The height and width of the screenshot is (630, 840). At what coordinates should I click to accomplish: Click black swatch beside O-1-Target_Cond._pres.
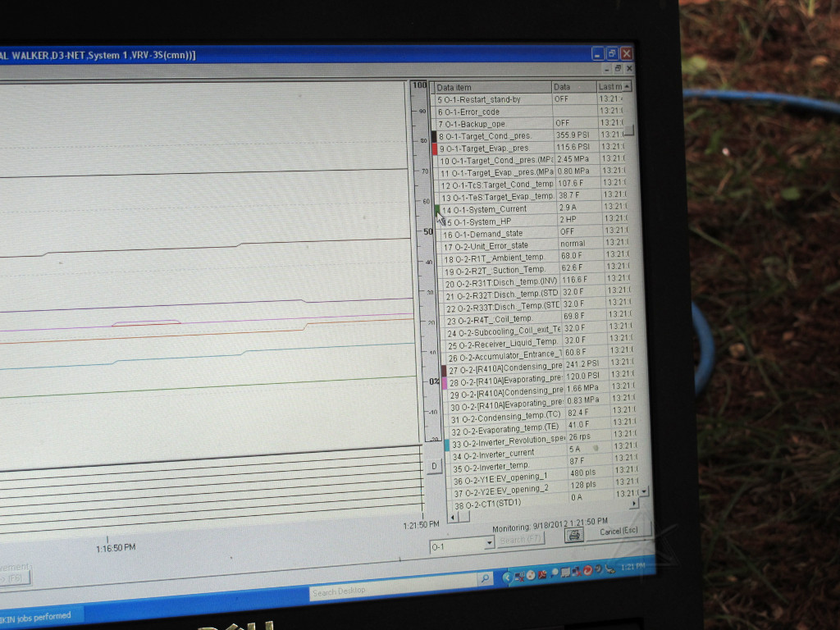[434, 136]
